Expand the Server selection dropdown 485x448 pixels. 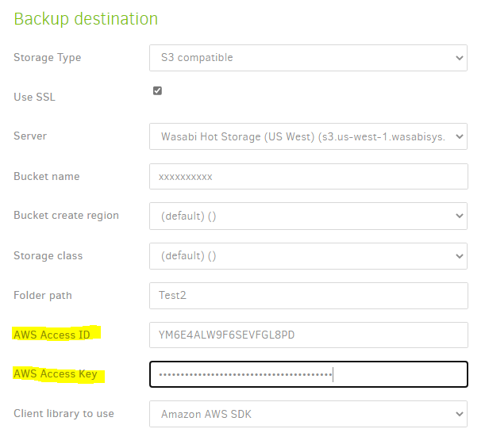tap(308, 136)
